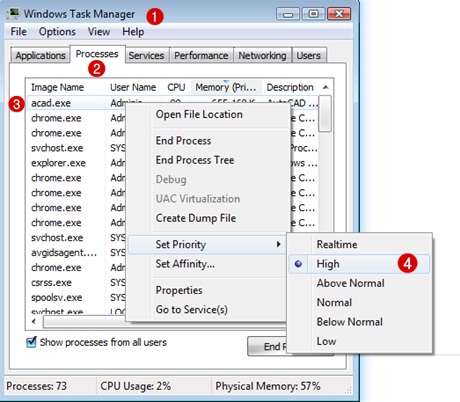Choose Go to Service(s)

(x=207, y=310)
